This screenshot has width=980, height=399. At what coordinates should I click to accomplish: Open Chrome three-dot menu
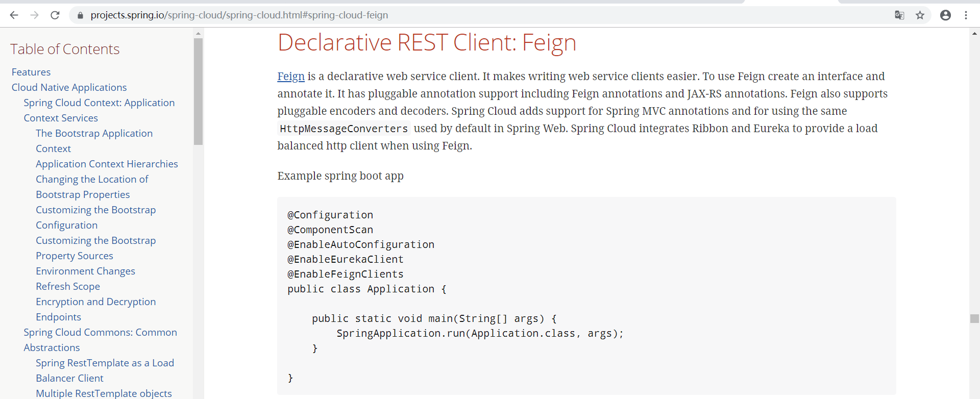(966, 15)
